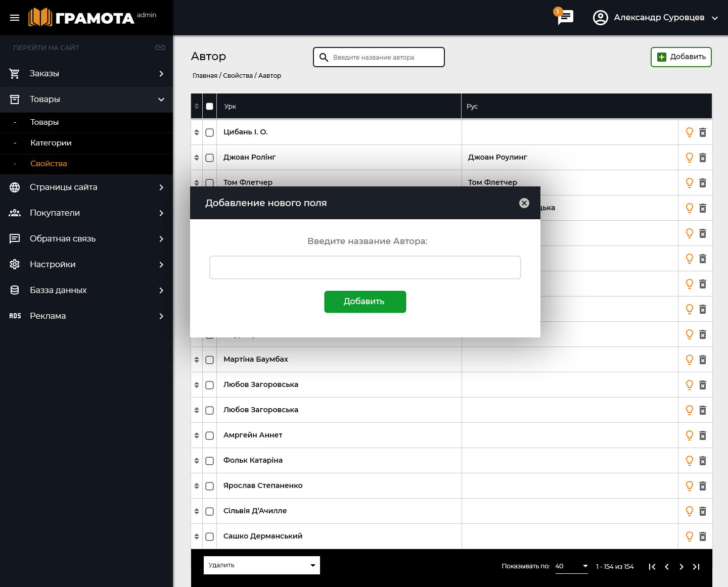
Task: Focus the Введите название автора search field
Action: tap(379, 57)
